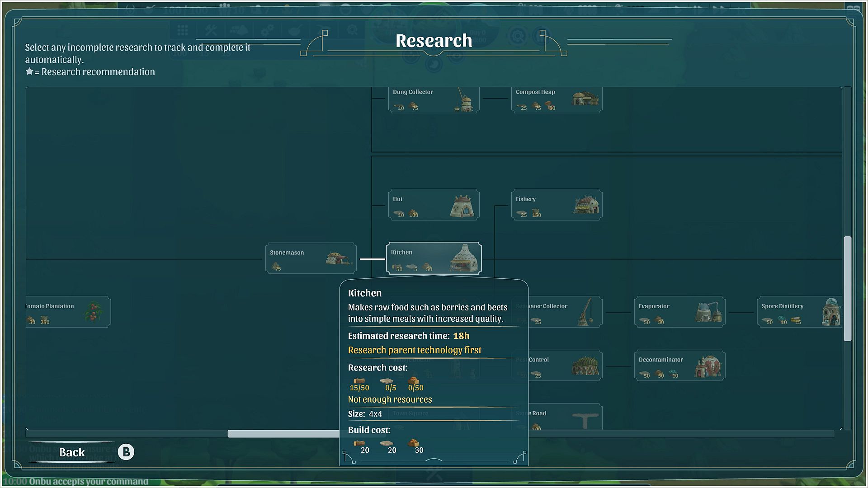Click the horizontal scrollbar thumb

coord(283,434)
